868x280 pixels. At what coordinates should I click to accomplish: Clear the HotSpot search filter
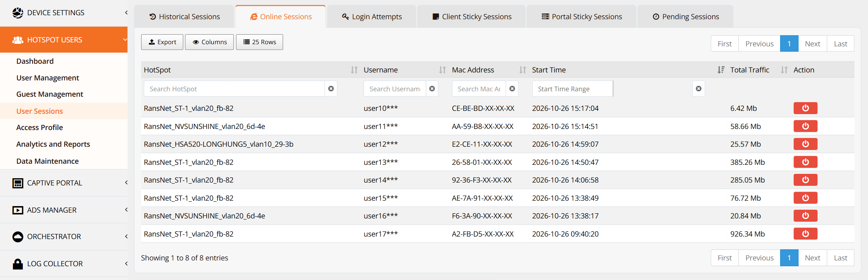331,89
